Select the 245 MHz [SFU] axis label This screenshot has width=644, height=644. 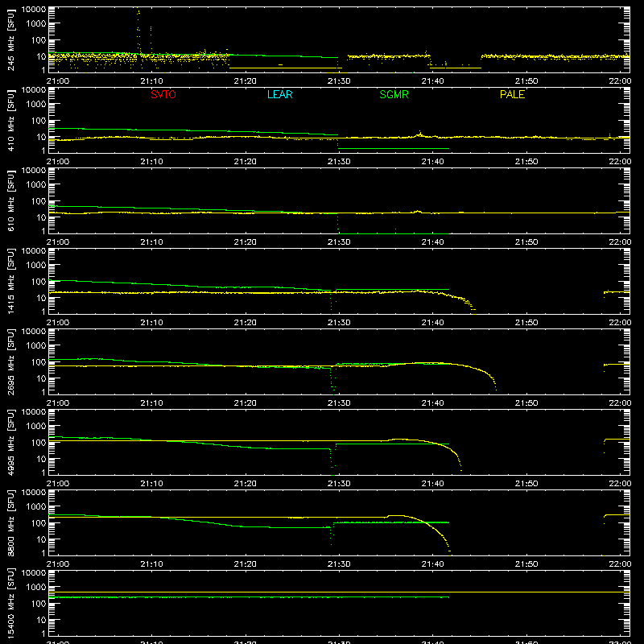click(11, 39)
